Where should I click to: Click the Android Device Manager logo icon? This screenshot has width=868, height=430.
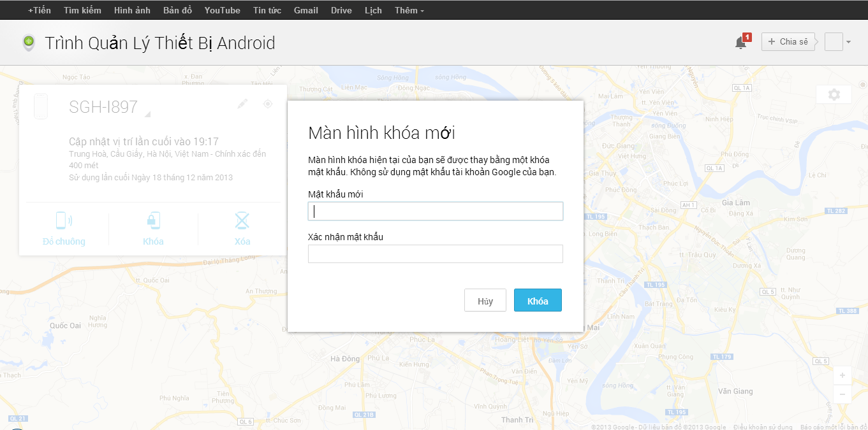(28, 43)
